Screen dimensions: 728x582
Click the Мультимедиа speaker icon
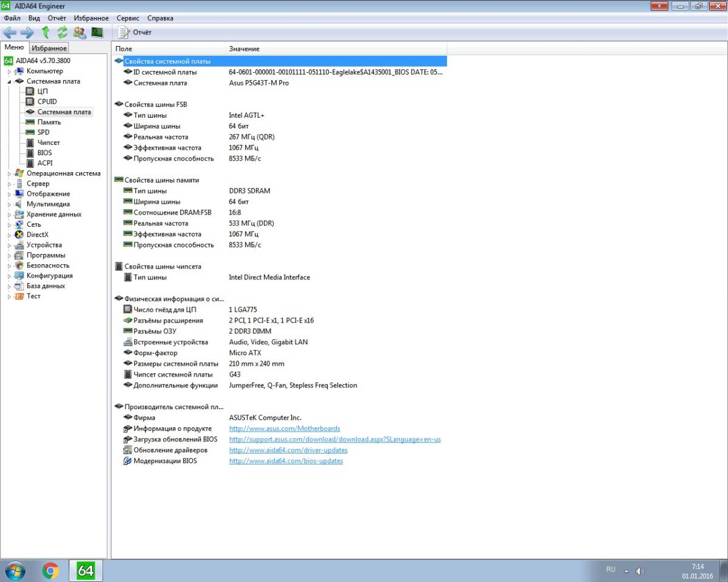pyautogui.click(x=19, y=204)
